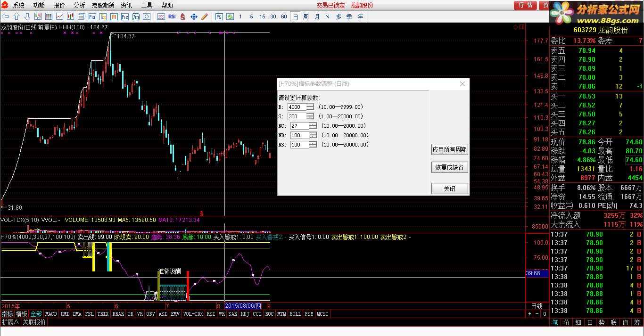The height and width of the screenshot is (336, 644).
Task: Click the F5 toolbar icon
Action: click(219, 16)
